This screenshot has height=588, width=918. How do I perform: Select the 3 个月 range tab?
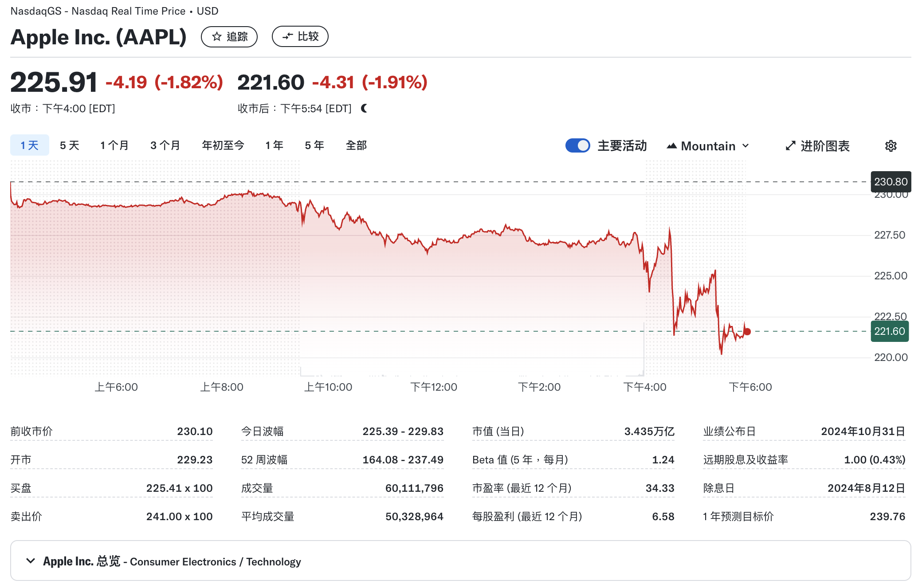(x=165, y=145)
